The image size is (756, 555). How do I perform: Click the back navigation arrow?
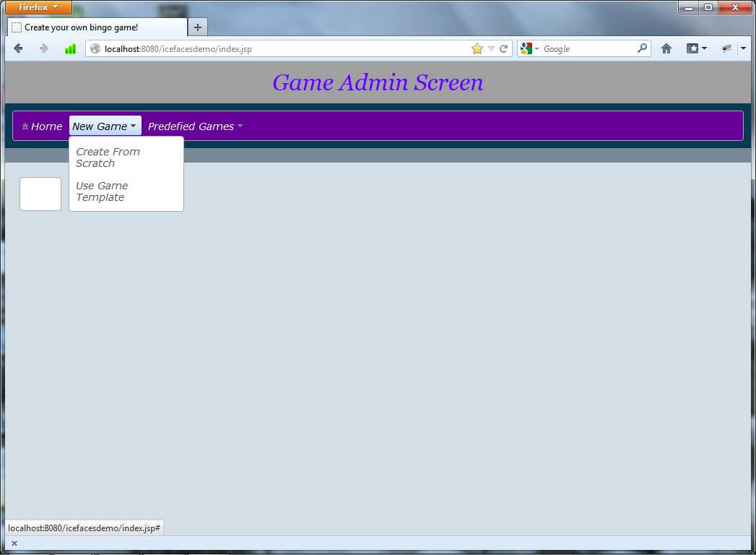pos(18,48)
